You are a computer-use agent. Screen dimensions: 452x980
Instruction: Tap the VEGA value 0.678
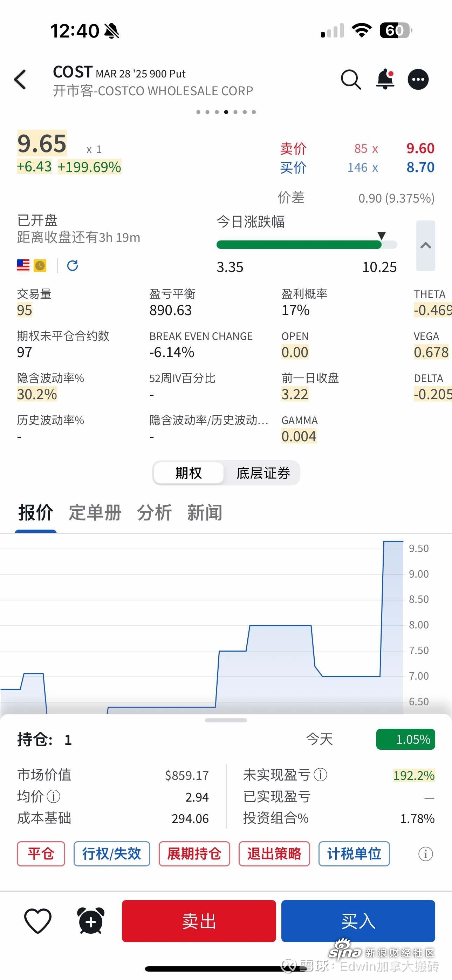click(x=431, y=352)
